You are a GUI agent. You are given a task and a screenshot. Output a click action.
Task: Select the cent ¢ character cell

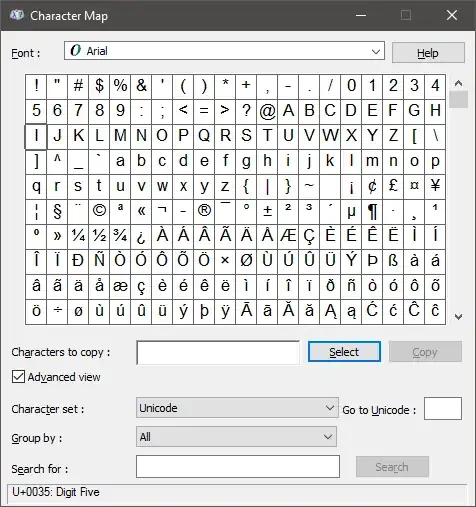pyautogui.click(x=372, y=186)
